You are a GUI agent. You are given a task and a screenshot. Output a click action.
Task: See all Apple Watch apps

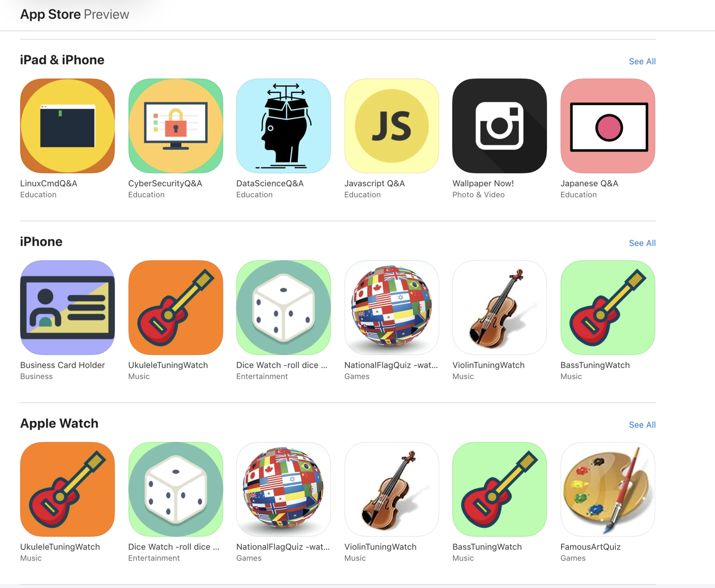[x=642, y=425]
